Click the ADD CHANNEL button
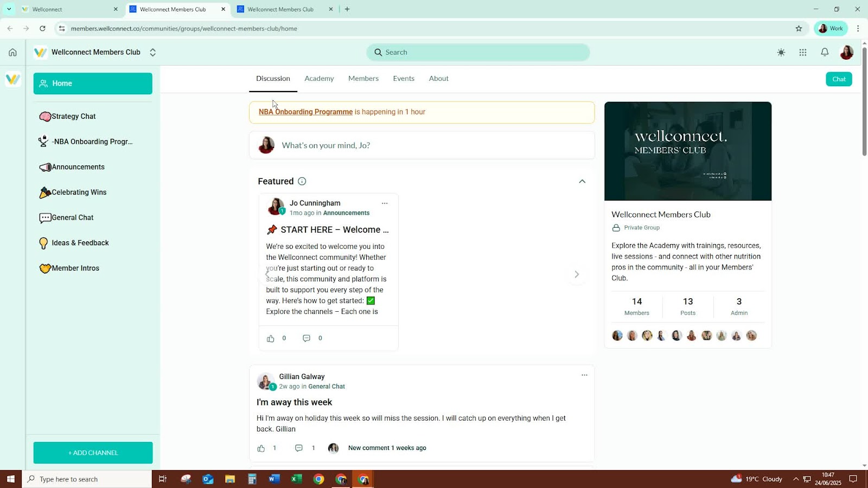The width and height of the screenshot is (868, 488). (x=93, y=453)
